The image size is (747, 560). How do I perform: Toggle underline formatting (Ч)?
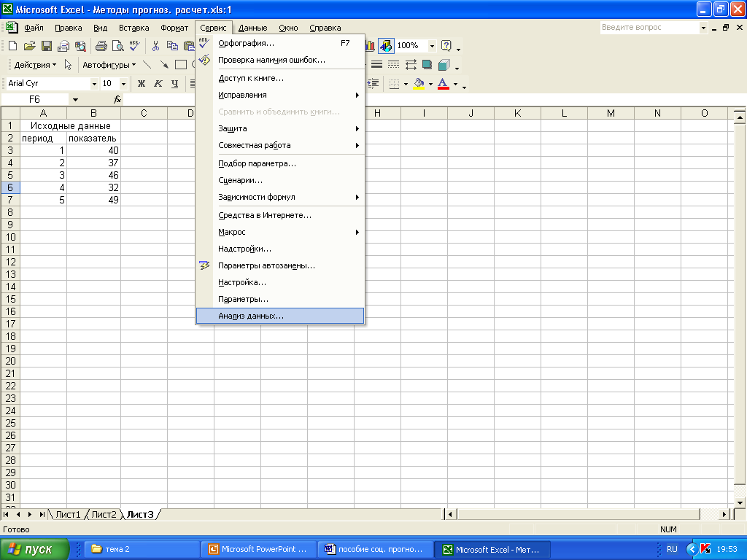tap(175, 83)
